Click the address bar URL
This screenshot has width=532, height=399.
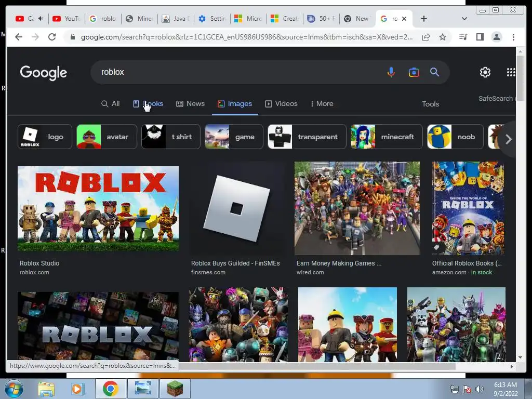tap(247, 37)
